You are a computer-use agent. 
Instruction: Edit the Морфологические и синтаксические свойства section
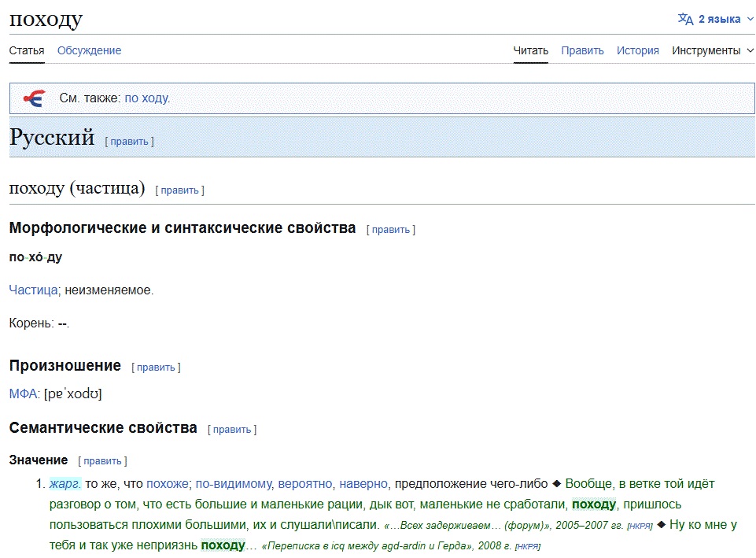(390, 230)
